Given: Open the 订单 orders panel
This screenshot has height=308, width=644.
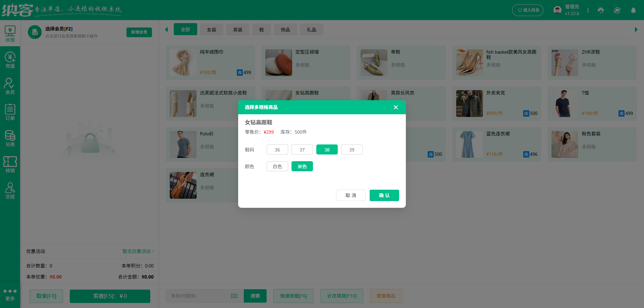Looking at the screenshot, I should tap(10, 112).
